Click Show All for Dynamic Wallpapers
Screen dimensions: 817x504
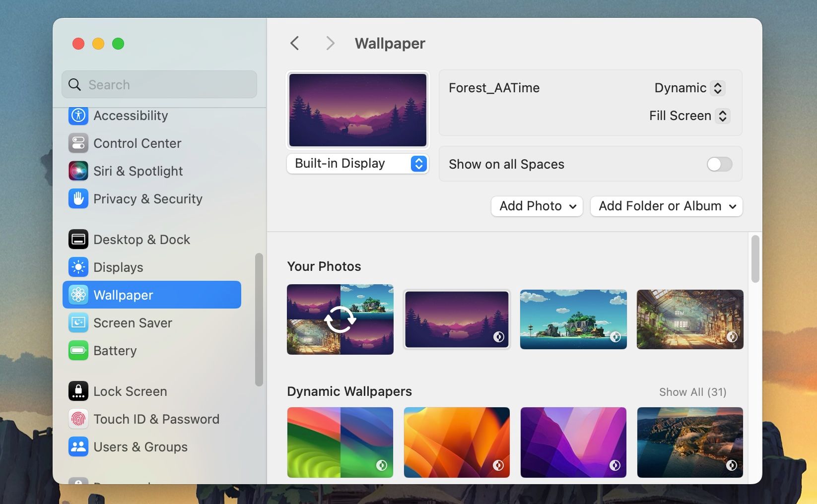pos(692,392)
